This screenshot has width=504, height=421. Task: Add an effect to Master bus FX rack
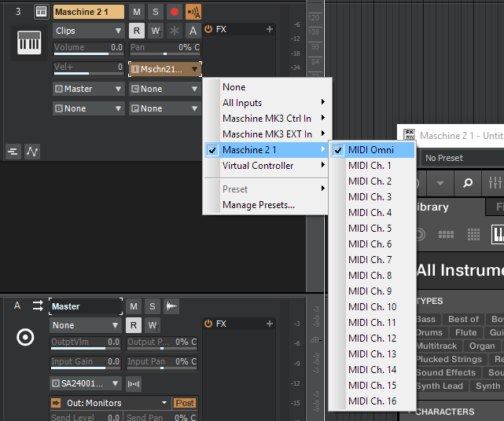coord(270,324)
